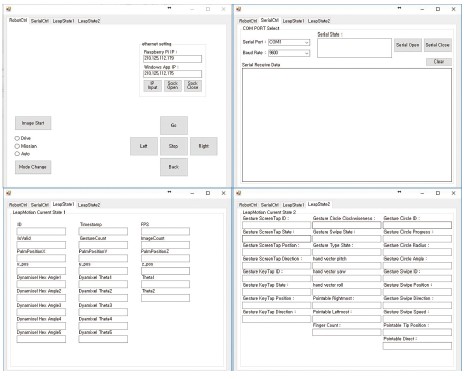Switch to RobotCtrl tab in COM PORT Select window
Screen dimensions: 467x379
[x=248, y=21]
